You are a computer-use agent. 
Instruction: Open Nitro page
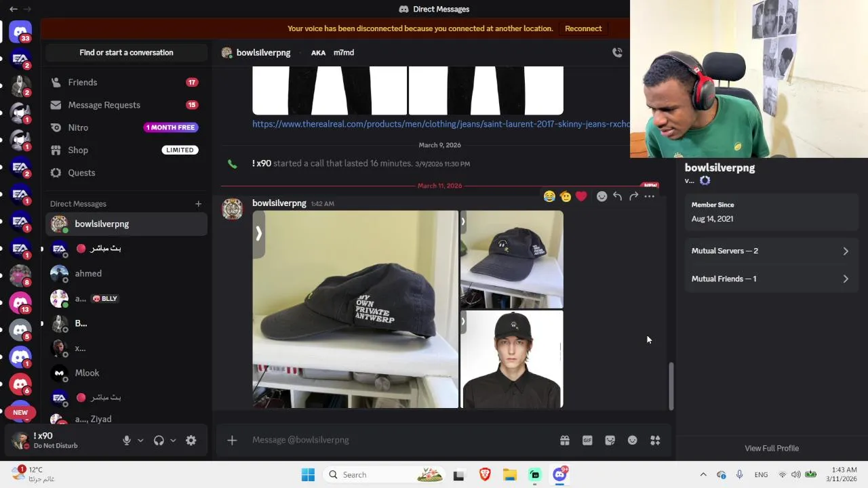pos(126,127)
